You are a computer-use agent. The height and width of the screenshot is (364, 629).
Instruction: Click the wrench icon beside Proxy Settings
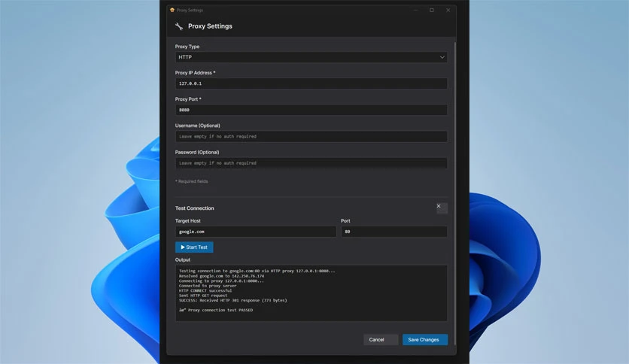tap(179, 26)
